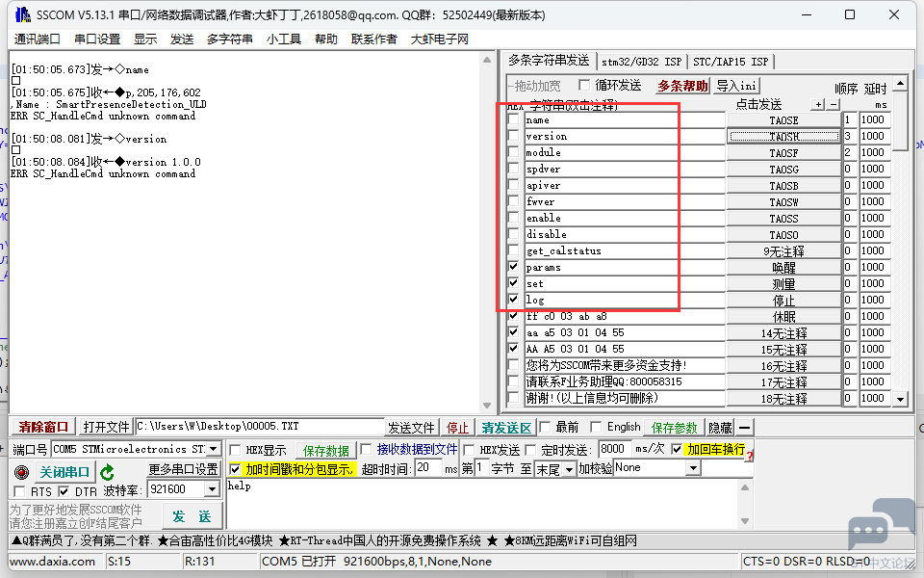
Task: Click the minus button beside 点击发送
Action: point(834,104)
